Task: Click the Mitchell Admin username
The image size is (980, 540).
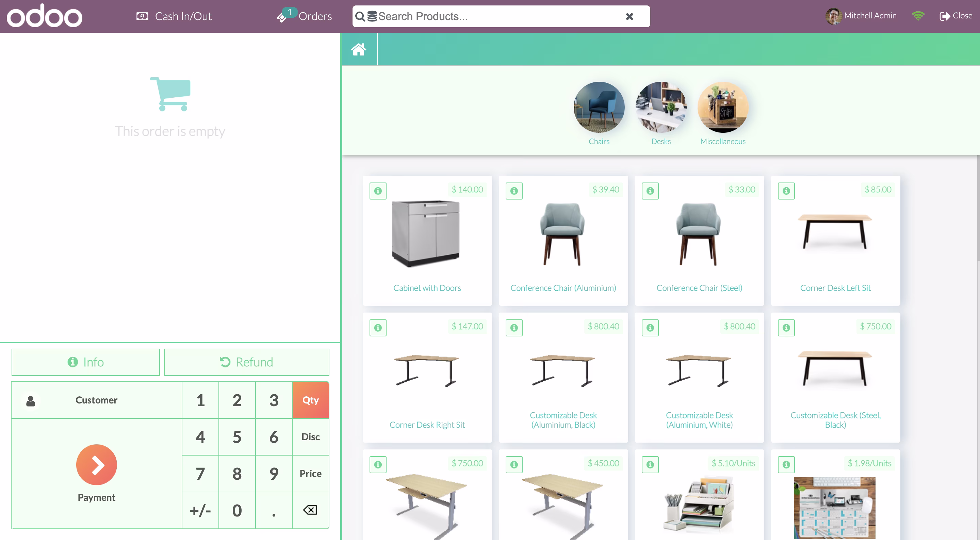Action: click(x=870, y=16)
